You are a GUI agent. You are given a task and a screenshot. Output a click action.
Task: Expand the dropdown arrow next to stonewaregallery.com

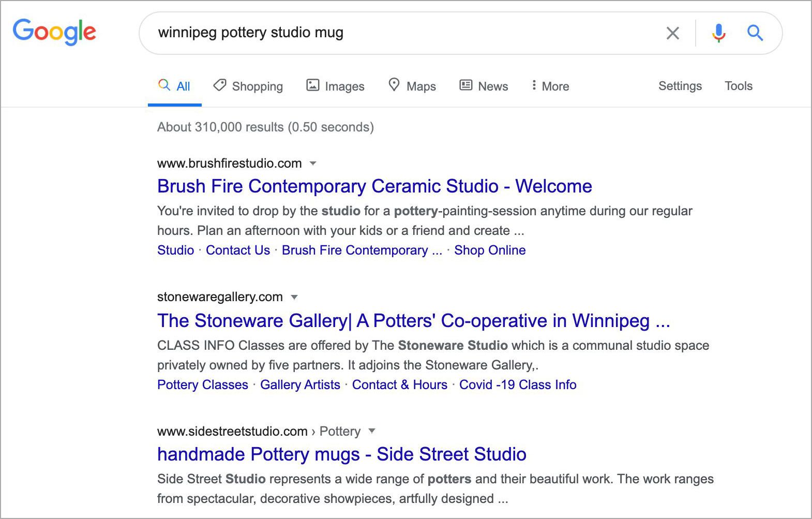click(294, 297)
